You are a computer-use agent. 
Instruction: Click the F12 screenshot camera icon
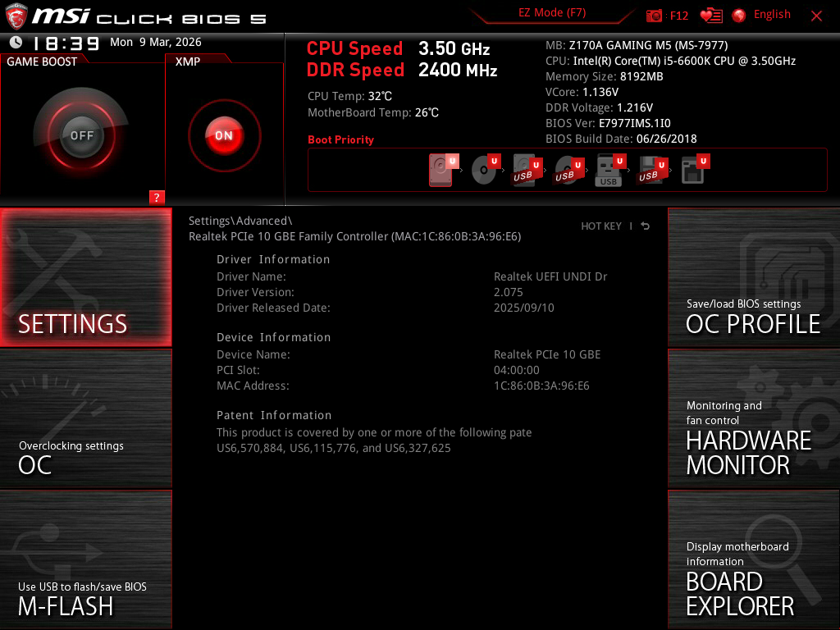coord(654,16)
